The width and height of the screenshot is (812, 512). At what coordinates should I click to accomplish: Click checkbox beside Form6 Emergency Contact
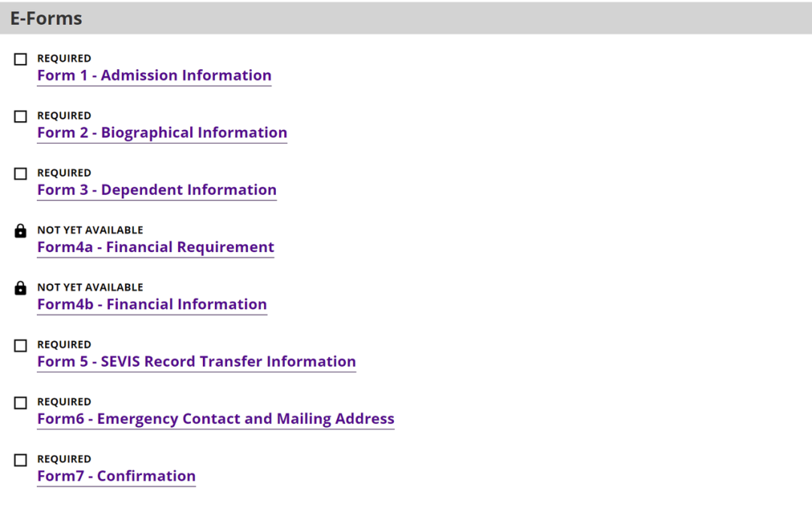click(20, 403)
